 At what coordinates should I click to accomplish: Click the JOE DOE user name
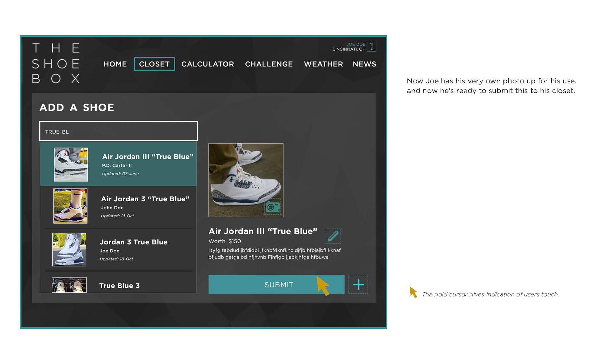[356, 44]
